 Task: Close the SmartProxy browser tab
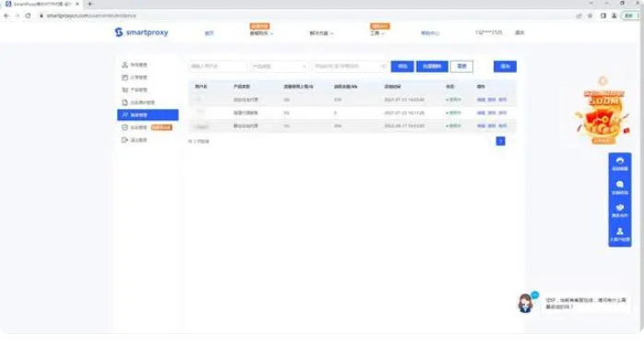pos(78,4)
